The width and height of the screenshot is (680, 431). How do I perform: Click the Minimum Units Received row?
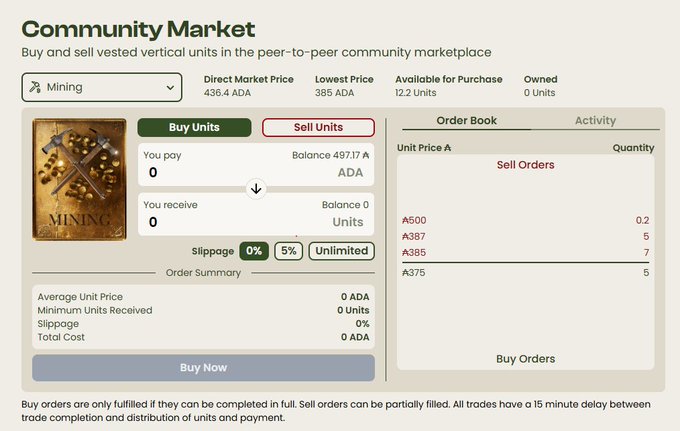[203, 310]
